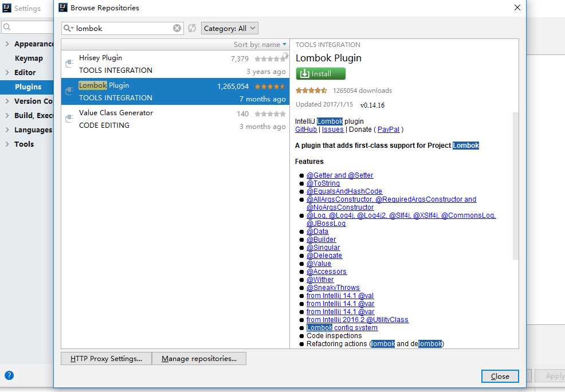Image resolution: width=565 pixels, height=392 pixels.
Task: Click Manage repositories button
Action: pyautogui.click(x=199, y=359)
